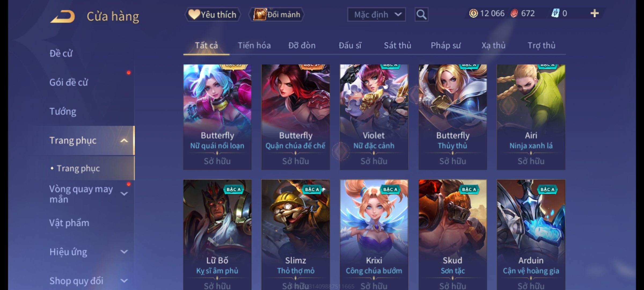Expand Vòng quay may mắn section

pyautogui.click(x=124, y=194)
